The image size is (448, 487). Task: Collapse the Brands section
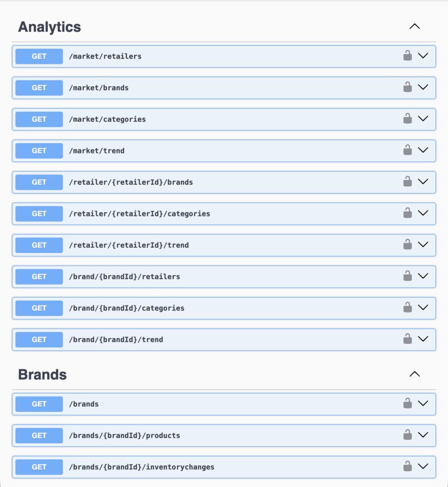click(x=414, y=374)
